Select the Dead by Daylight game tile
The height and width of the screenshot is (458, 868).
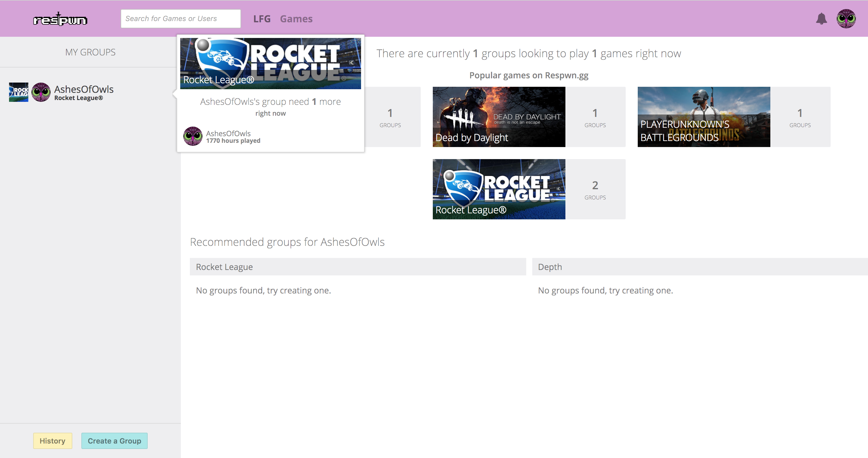tap(499, 117)
